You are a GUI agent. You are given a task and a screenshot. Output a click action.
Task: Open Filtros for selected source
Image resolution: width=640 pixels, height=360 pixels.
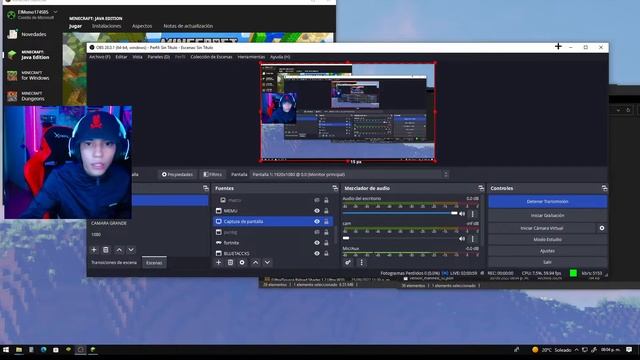click(212, 174)
